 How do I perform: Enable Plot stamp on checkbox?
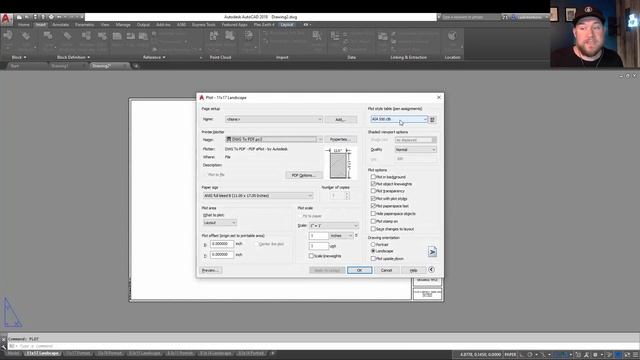373,221
